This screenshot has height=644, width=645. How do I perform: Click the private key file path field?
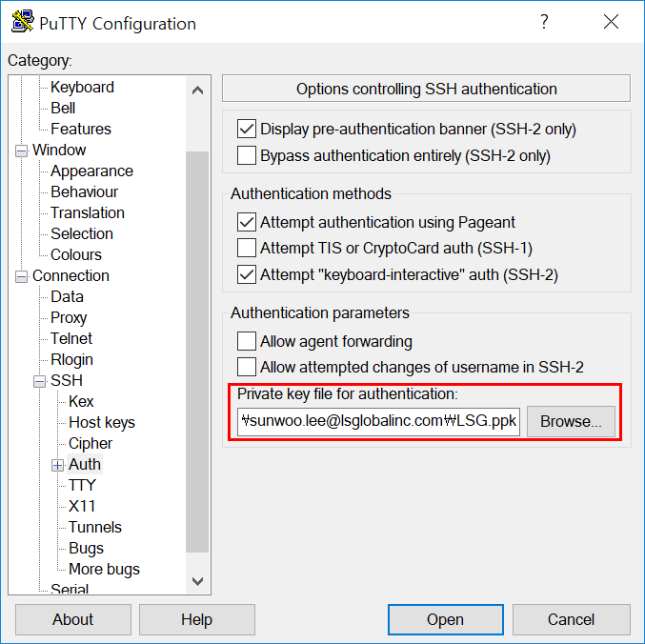(x=379, y=421)
